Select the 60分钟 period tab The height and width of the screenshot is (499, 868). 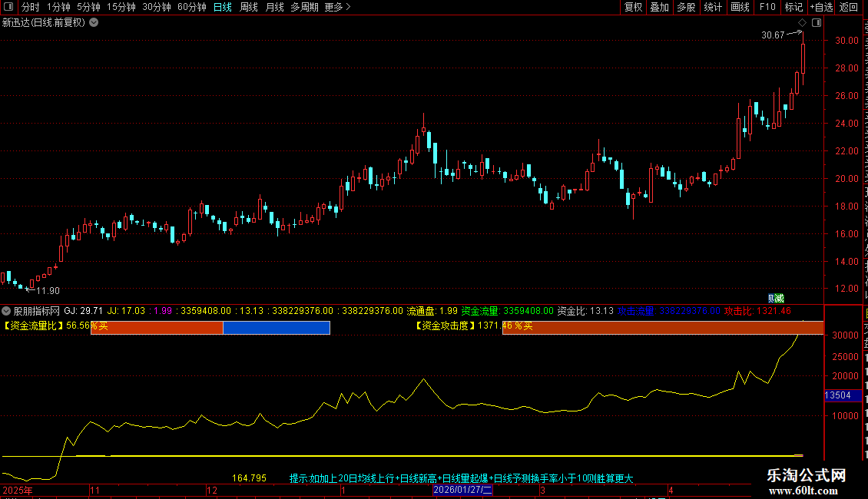pos(191,7)
